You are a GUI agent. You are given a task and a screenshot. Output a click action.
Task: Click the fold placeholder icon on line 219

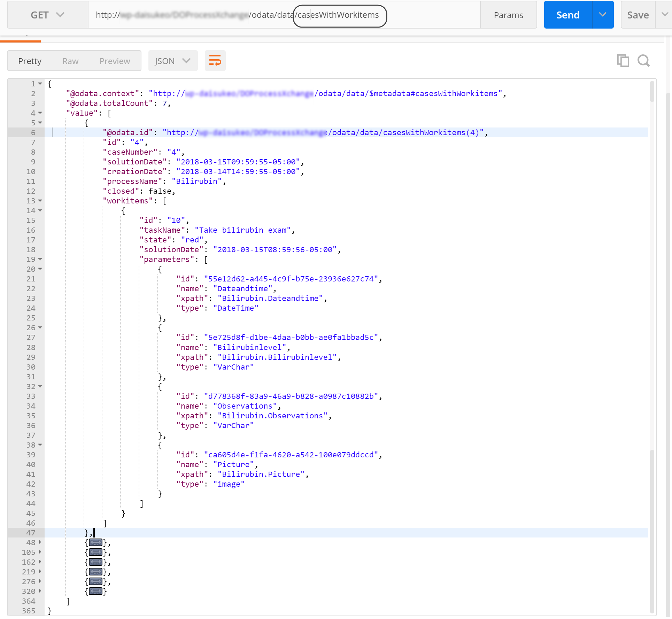[95, 572]
